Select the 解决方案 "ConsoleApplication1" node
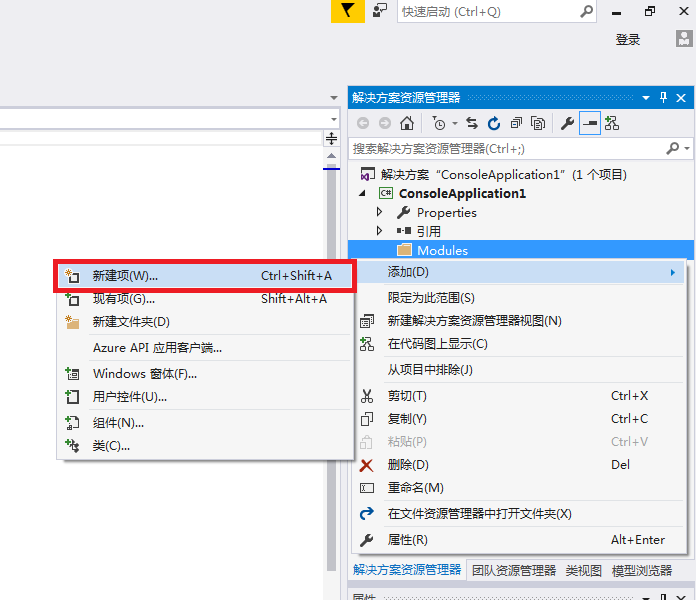Image resolution: width=696 pixels, height=600 pixels. 503,174
